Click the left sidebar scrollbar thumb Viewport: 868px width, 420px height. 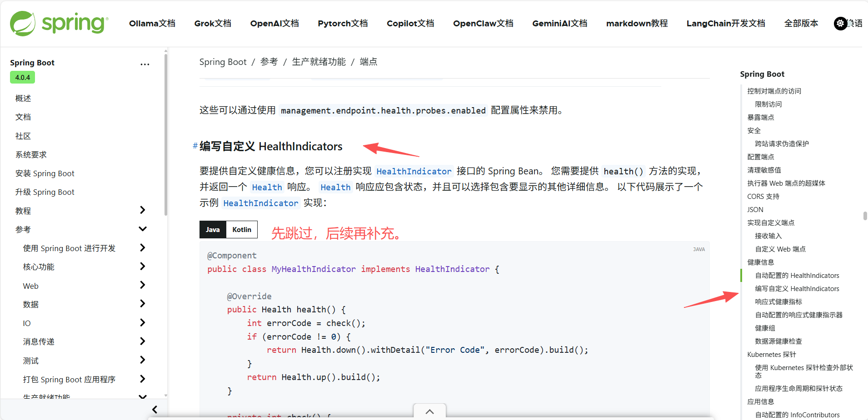click(x=166, y=134)
